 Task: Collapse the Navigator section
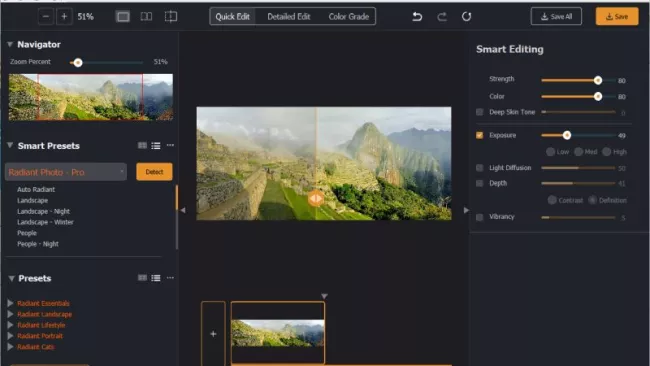(10, 44)
